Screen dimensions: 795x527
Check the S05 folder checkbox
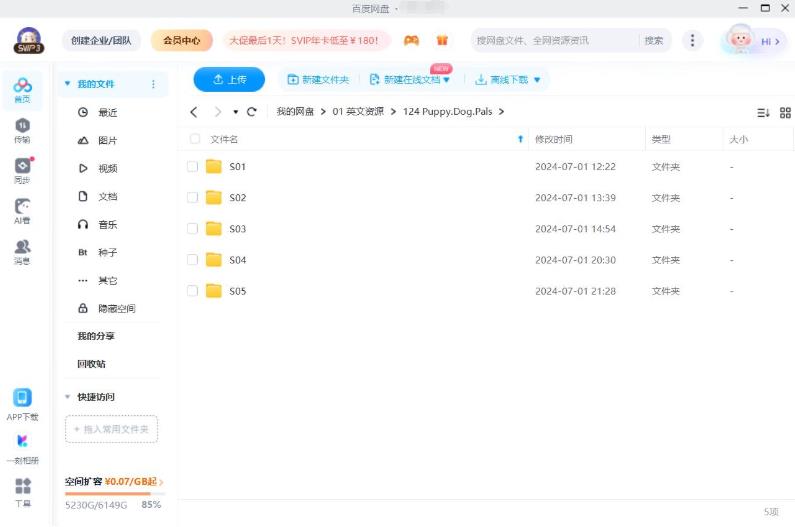pyautogui.click(x=192, y=291)
